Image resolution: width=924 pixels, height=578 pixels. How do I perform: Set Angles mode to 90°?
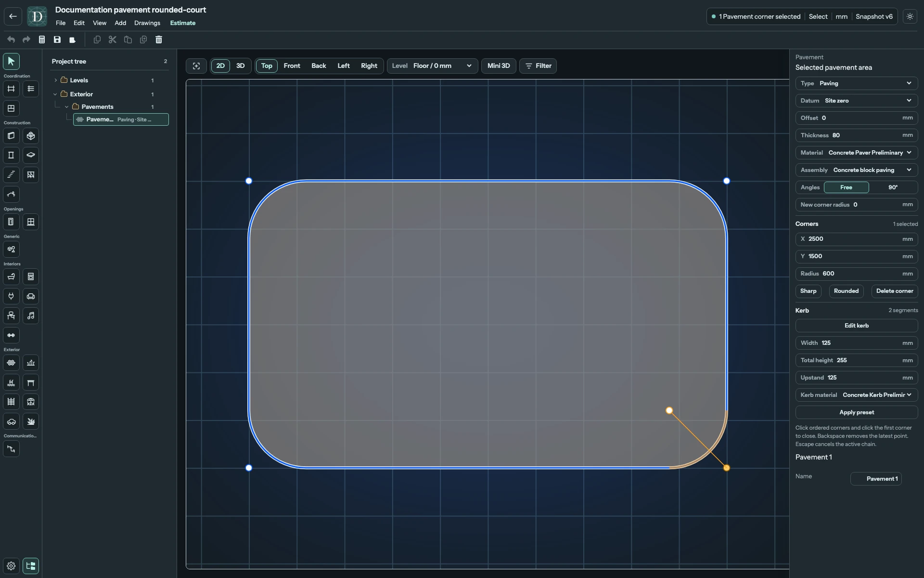(893, 187)
